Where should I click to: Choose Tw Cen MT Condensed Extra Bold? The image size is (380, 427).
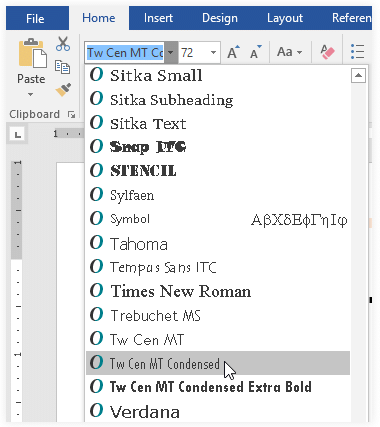click(218, 387)
